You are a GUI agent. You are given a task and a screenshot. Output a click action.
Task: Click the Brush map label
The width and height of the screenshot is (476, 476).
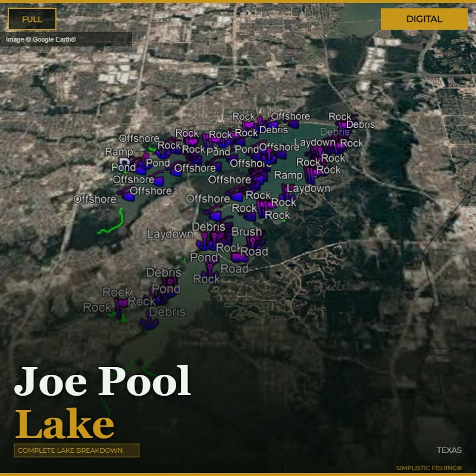[246, 232]
